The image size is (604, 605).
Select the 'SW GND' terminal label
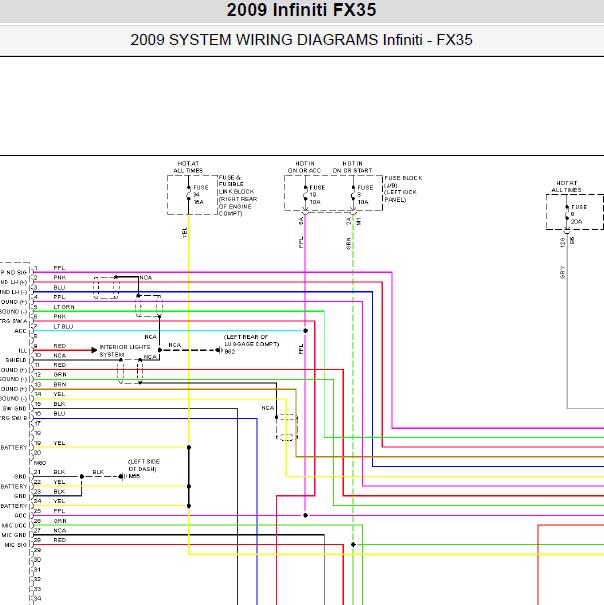(x=15, y=409)
